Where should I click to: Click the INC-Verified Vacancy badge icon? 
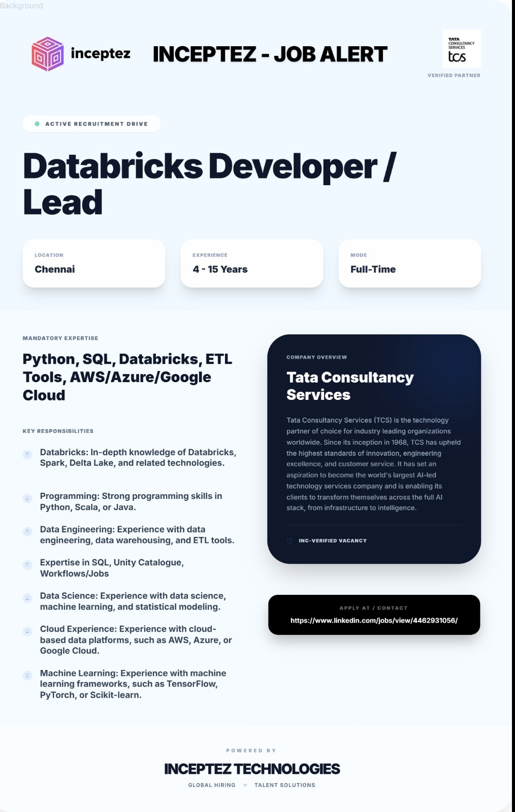(x=289, y=541)
